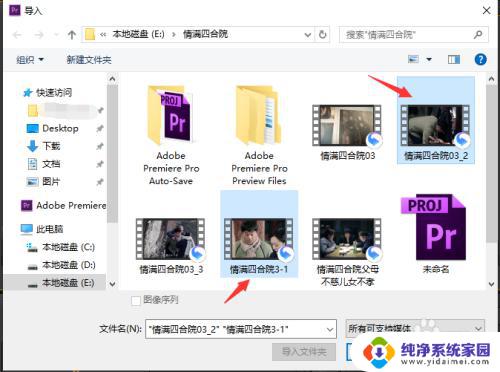This screenshot has height=372, width=500.
Task: Click 本地磁盘 (E:) in the address path
Action: coord(138,34)
